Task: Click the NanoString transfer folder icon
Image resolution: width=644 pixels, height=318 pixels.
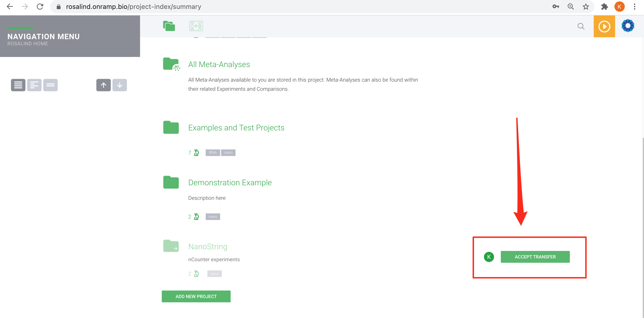Action: [x=171, y=246]
